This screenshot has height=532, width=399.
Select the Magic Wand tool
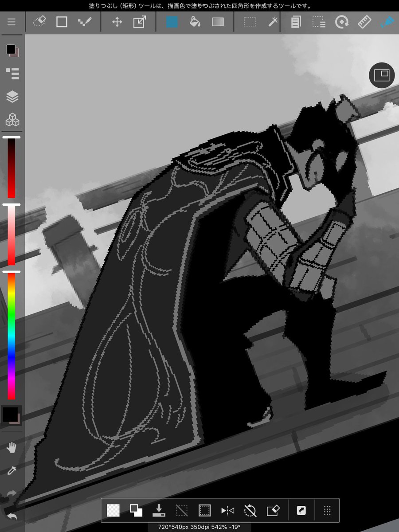pyautogui.click(x=273, y=22)
